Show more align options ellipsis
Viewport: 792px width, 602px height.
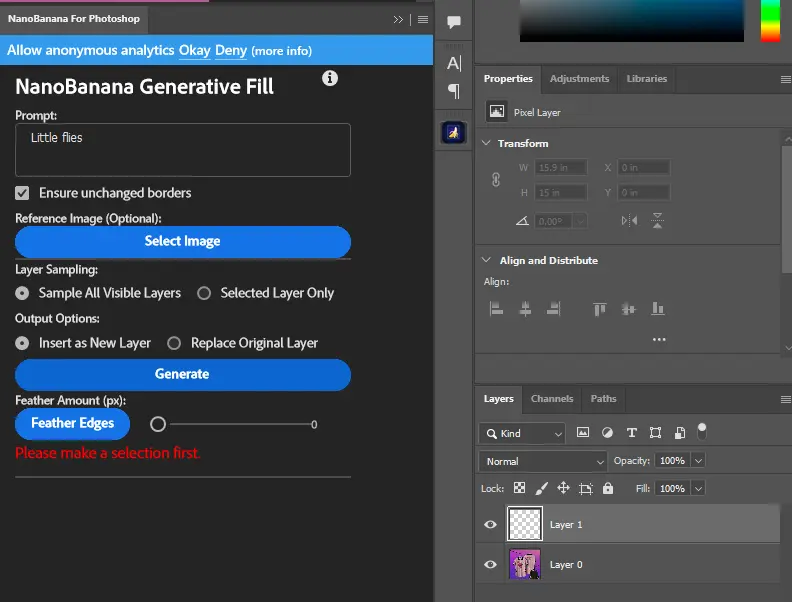pos(659,339)
